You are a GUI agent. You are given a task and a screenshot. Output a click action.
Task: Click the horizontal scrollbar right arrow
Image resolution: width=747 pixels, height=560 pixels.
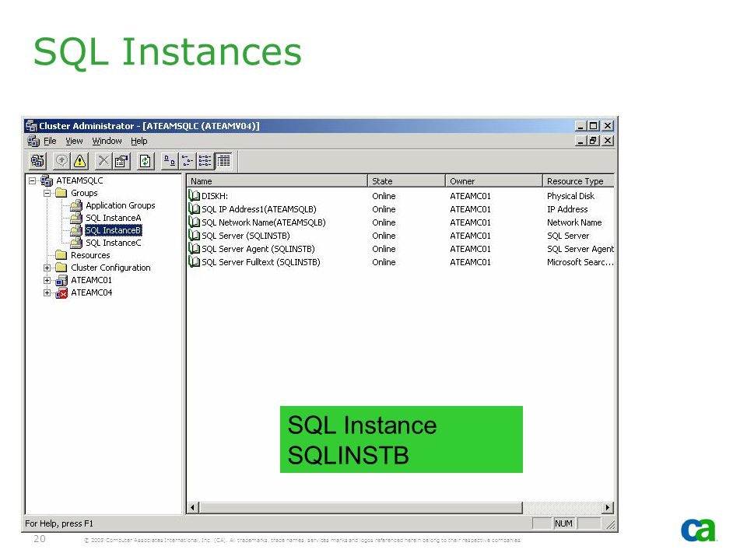pos(608,508)
